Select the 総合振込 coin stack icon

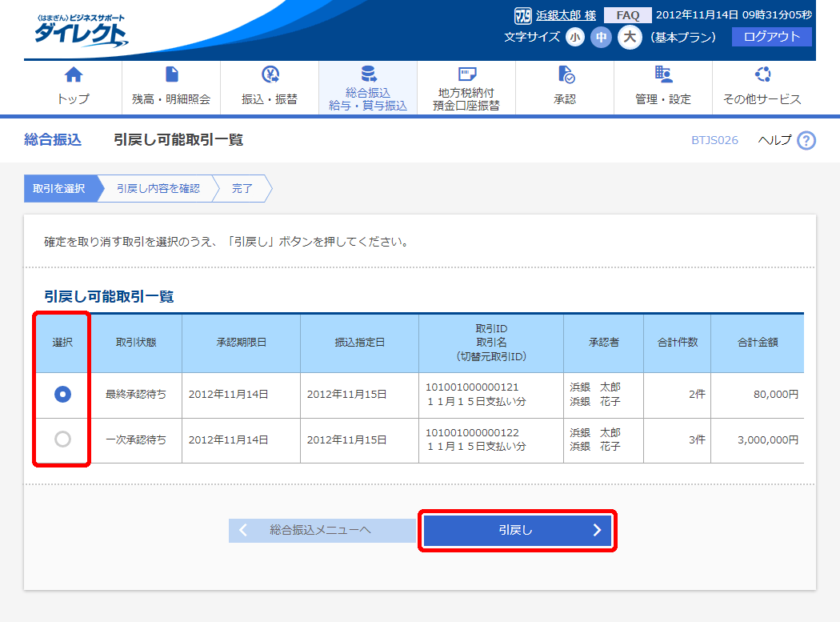[368, 74]
